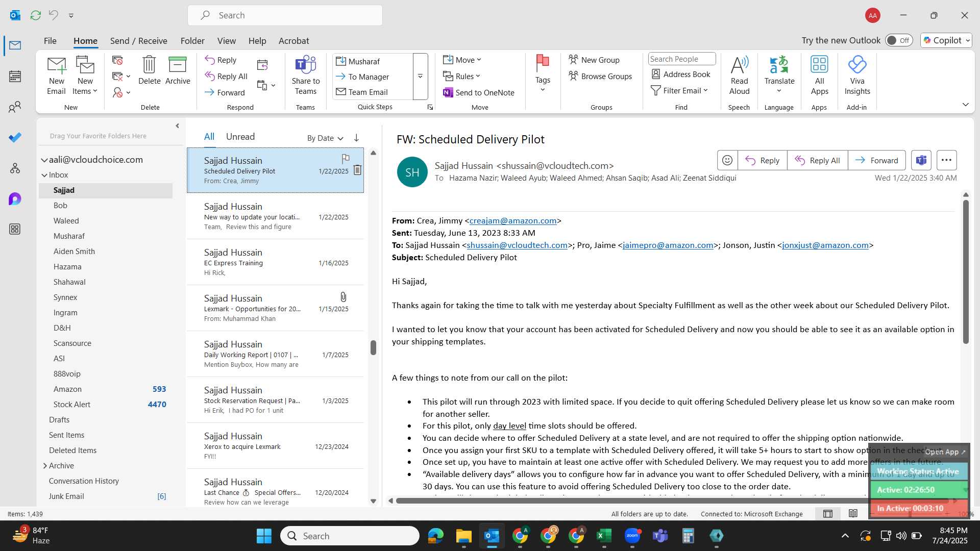Click Browse Groups
Image resolution: width=980 pixels, height=551 pixels.
[600, 76]
